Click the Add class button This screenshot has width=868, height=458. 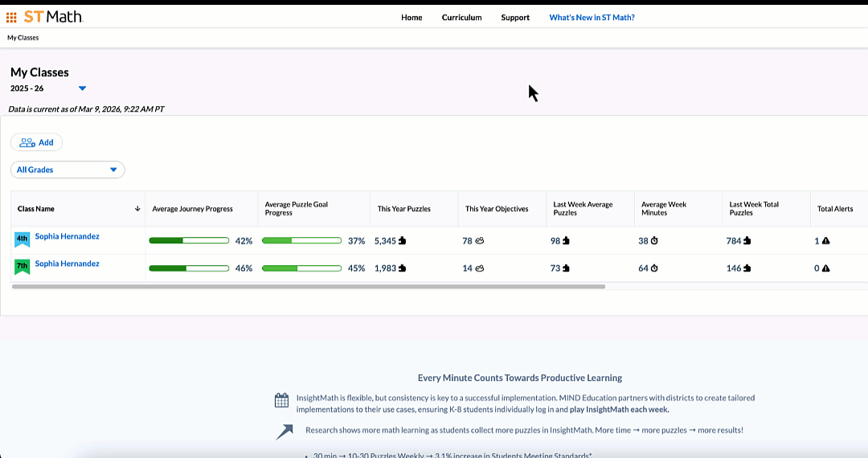point(36,142)
